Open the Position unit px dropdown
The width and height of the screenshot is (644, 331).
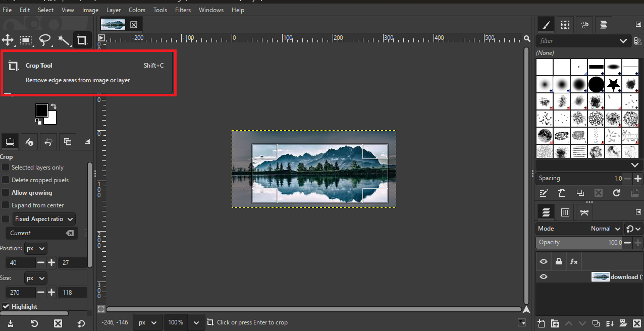[x=35, y=248]
